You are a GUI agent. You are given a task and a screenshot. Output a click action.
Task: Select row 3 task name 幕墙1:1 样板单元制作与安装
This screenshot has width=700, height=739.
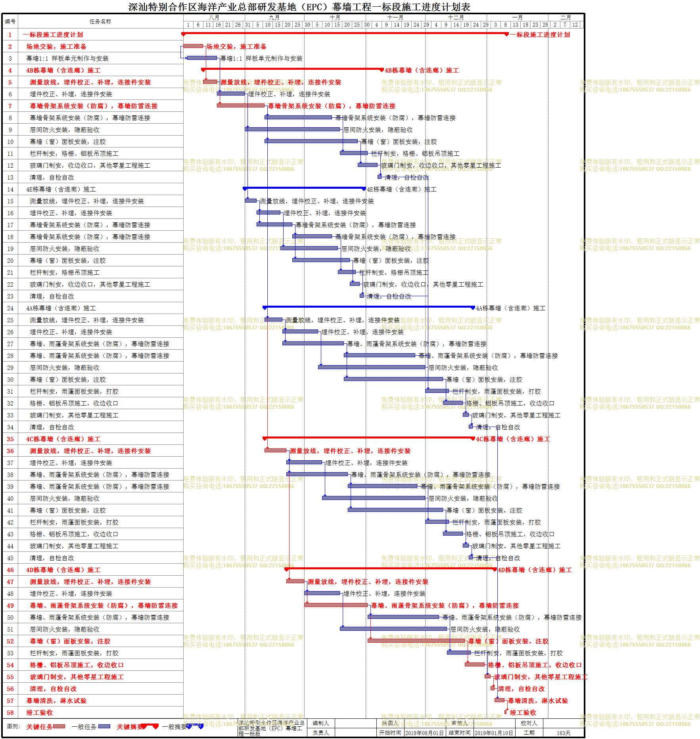[x=67, y=58]
